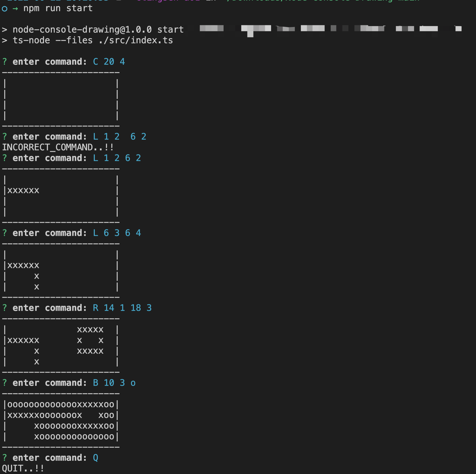Click the 'L 6 3 6 4' command text
Viewport: 476px width, 474px height.
tap(117, 233)
